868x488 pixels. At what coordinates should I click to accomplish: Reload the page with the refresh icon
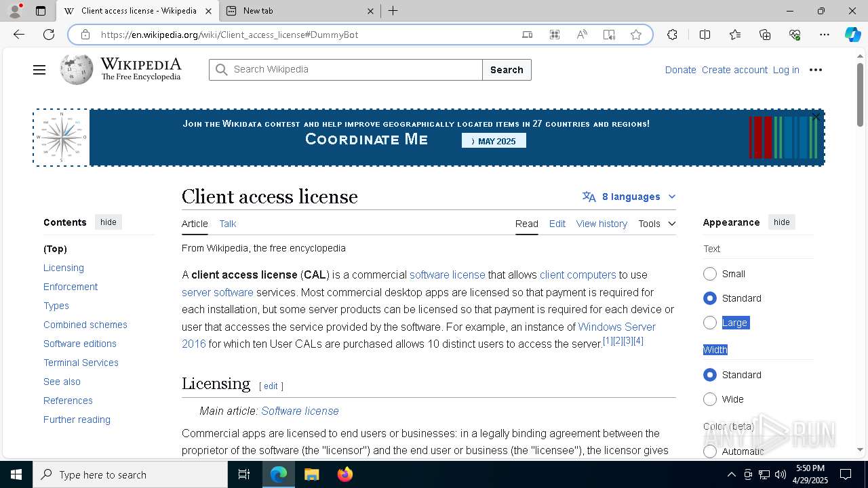tap(49, 35)
